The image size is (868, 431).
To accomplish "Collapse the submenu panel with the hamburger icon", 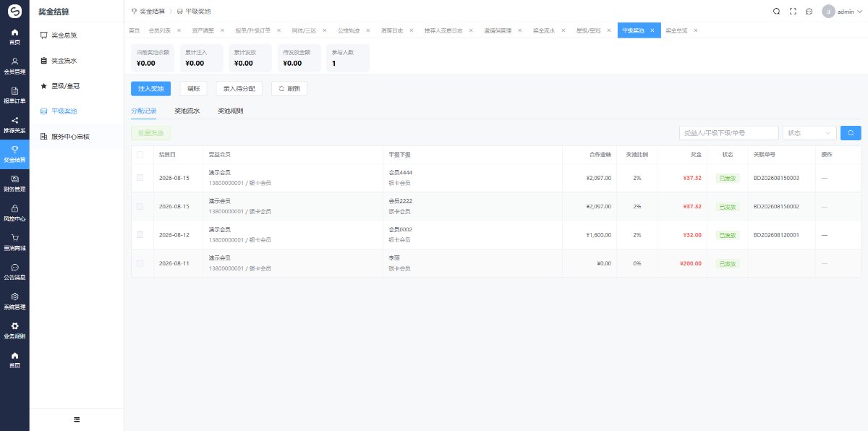I will tap(77, 419).
